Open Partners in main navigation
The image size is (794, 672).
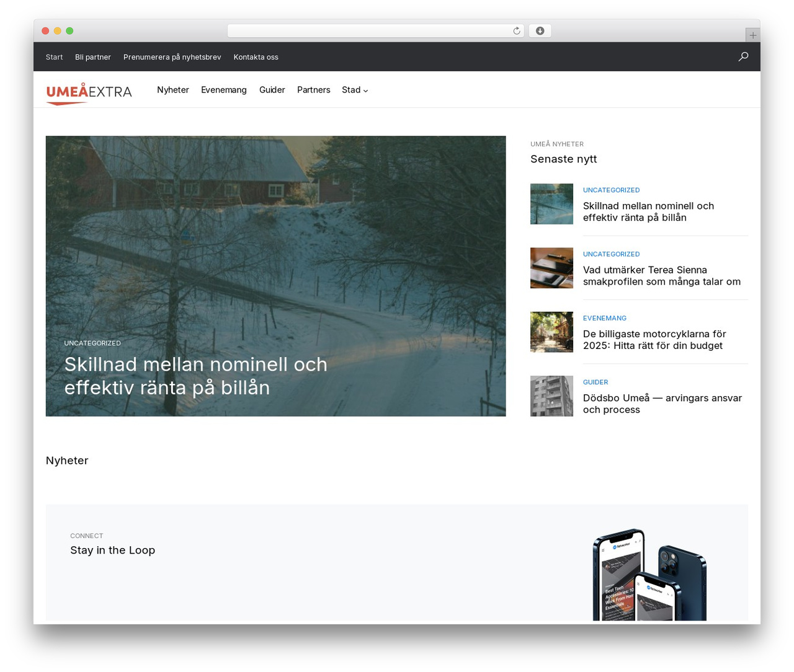coord(313,90)
